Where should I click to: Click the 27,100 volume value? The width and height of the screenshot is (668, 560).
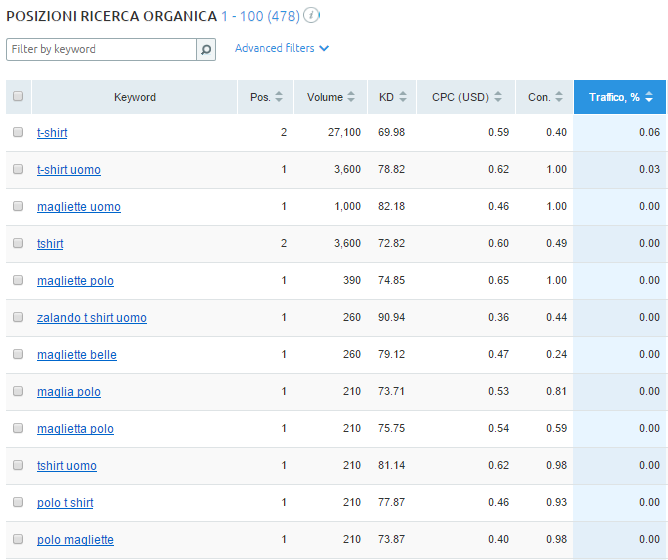point(344,132)
